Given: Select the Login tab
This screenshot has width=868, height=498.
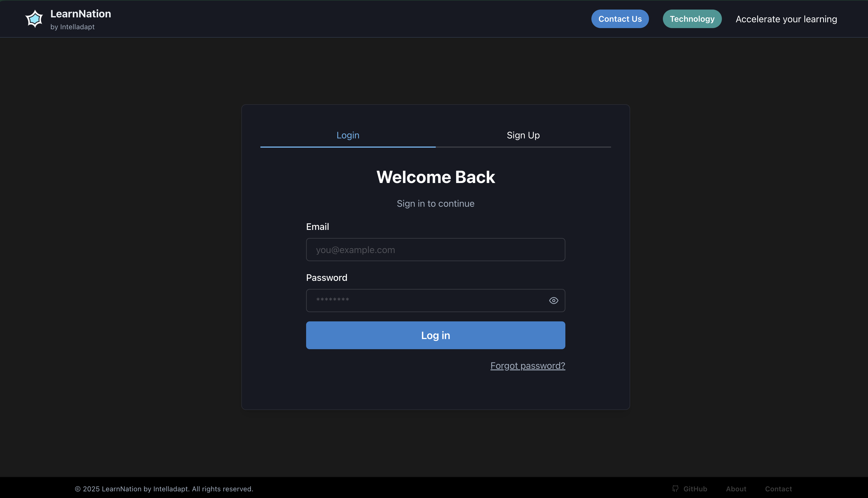Looking at the screenshot, I should (347, 135).
